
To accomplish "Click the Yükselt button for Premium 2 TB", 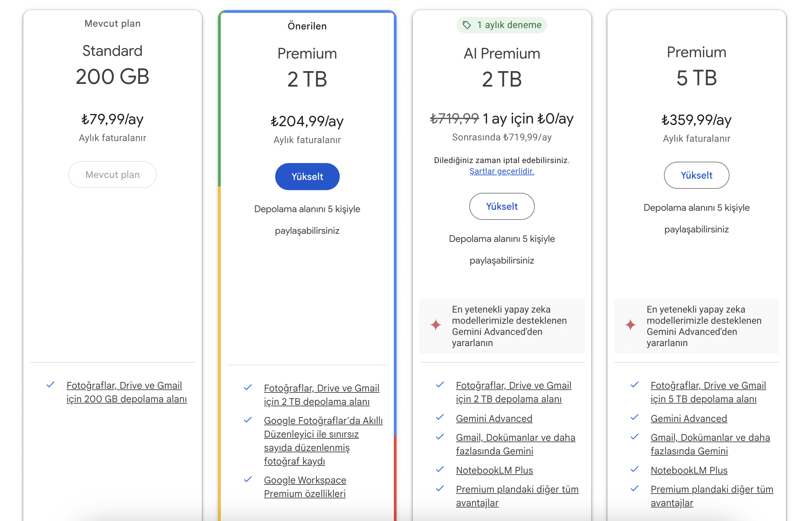I will coord(307,177).
